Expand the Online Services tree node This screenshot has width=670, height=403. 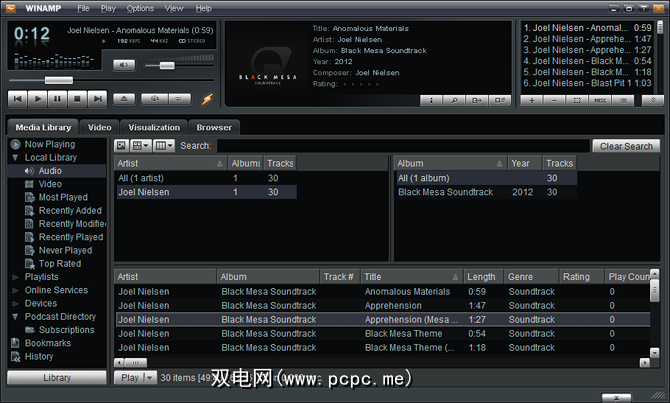pyautogui.click(x=15, y=291)
